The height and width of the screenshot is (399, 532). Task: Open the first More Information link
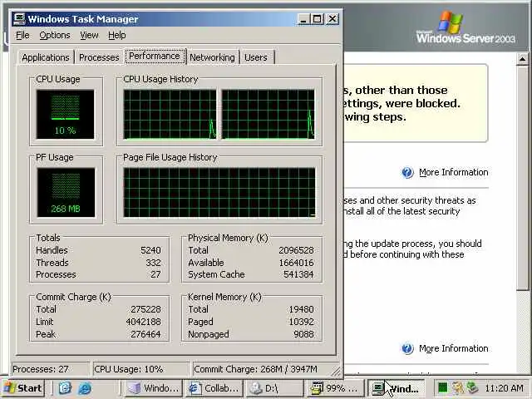pos(453,172)
